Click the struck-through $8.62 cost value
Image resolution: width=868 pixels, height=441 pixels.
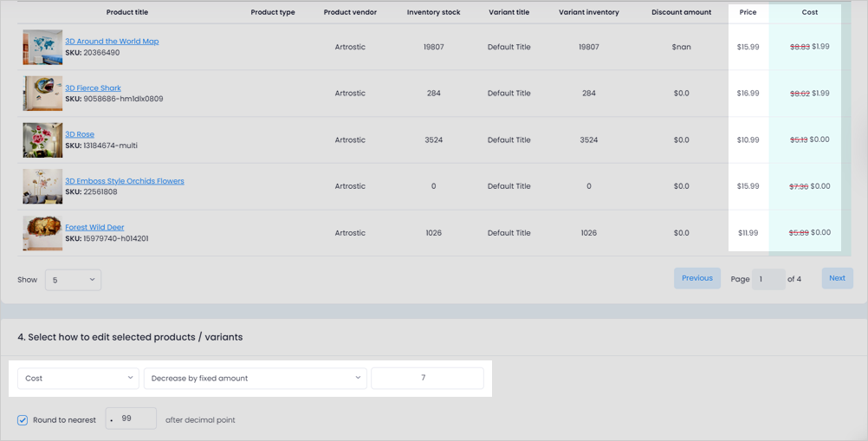click(x=800, y=94)
